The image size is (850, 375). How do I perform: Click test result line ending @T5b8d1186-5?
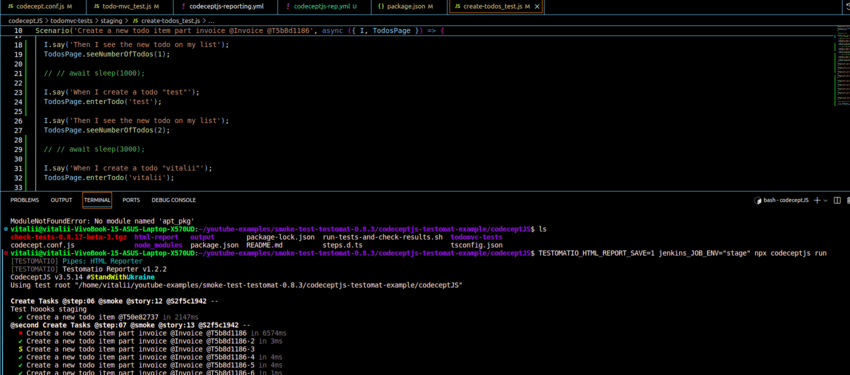150,365
